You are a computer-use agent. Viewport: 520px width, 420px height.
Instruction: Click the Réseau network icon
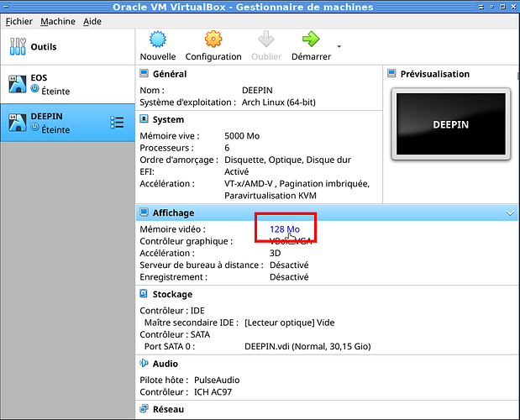pyautogui.click(x=144, y=409)
